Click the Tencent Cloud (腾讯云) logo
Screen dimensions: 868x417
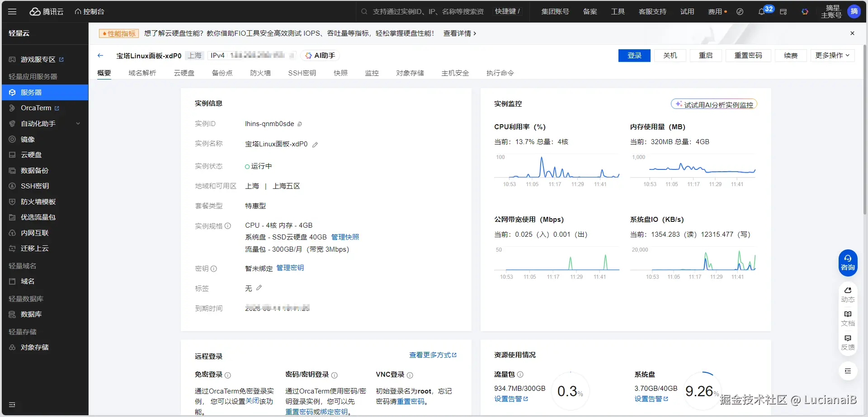point(47,12)
